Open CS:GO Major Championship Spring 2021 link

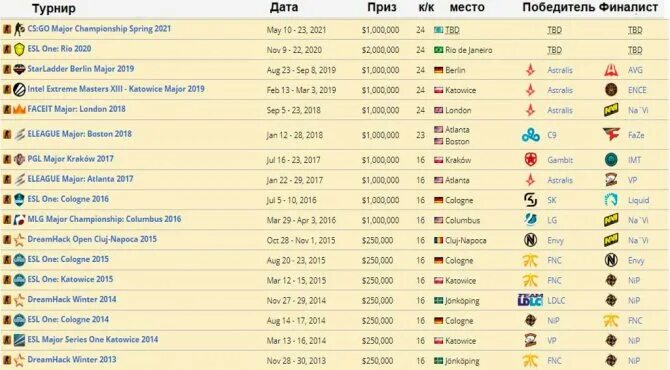tap(99, 29)
